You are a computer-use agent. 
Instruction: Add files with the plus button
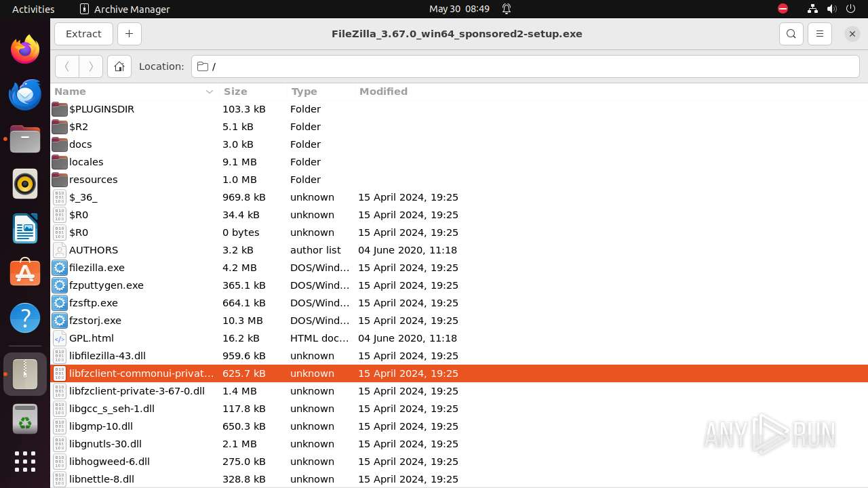coord(129,34)
